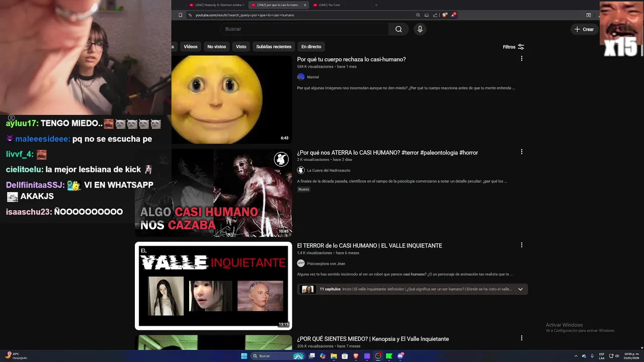Open Kick app green icon in taskbar
The image size is (644, 362).
coord(389,356)
